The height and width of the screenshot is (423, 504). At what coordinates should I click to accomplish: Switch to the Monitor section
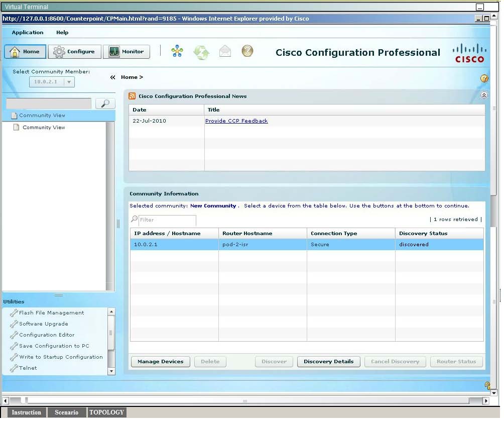(127, 51)
